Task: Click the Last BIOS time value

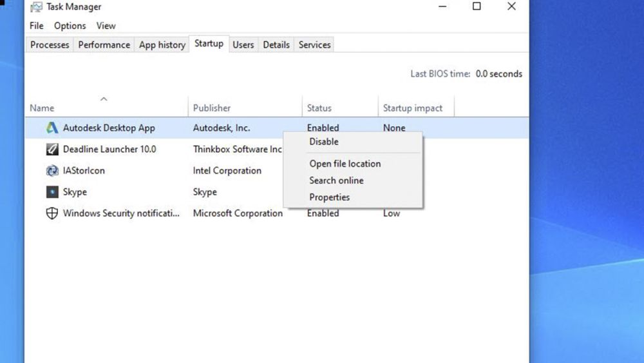Action: click(x=499, y=74)
